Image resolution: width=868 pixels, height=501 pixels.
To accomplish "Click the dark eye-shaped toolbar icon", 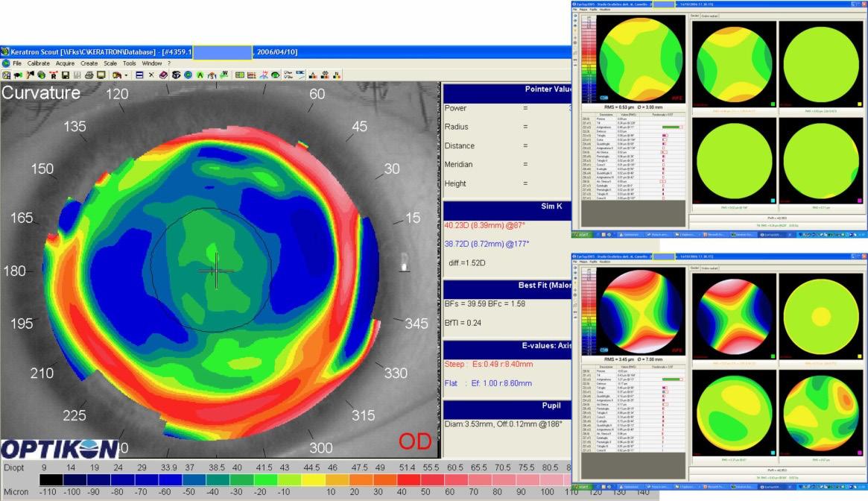I will point(176,75).
